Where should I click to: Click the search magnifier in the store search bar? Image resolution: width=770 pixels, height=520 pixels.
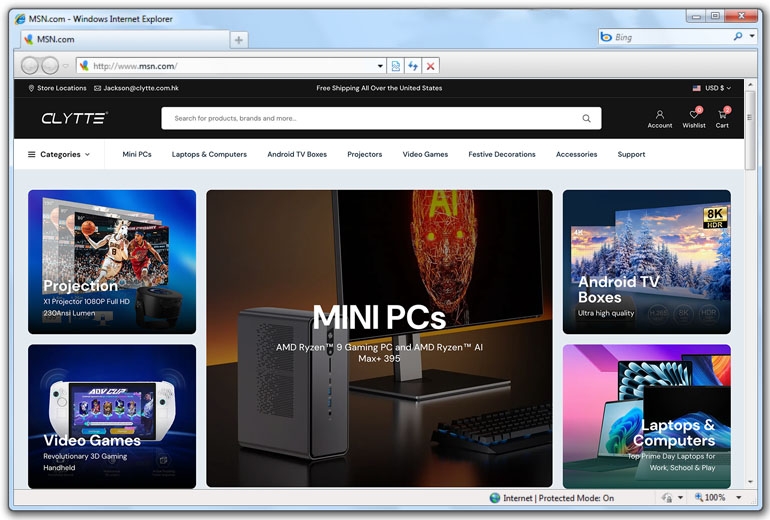coord(586,118)
